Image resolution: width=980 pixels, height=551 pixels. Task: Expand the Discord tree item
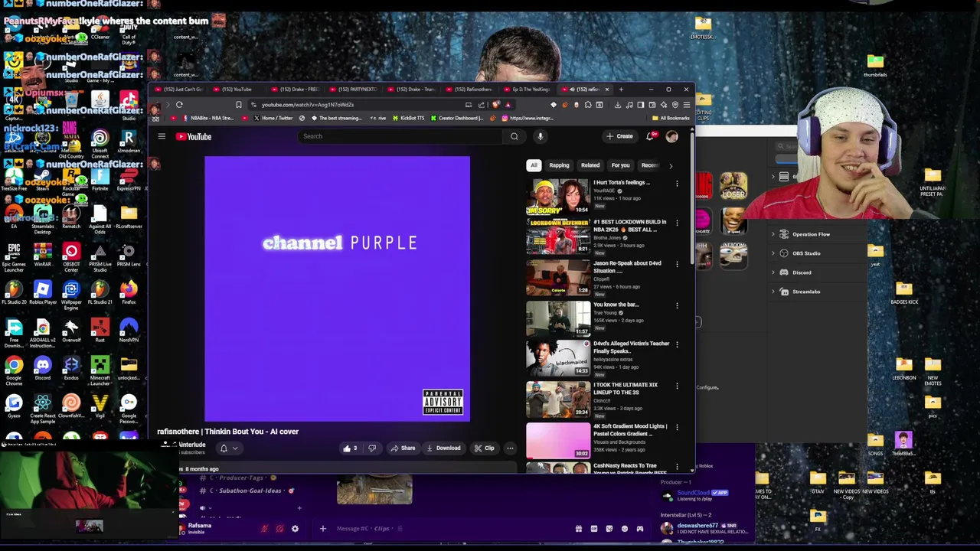click(x=773, y=272)
